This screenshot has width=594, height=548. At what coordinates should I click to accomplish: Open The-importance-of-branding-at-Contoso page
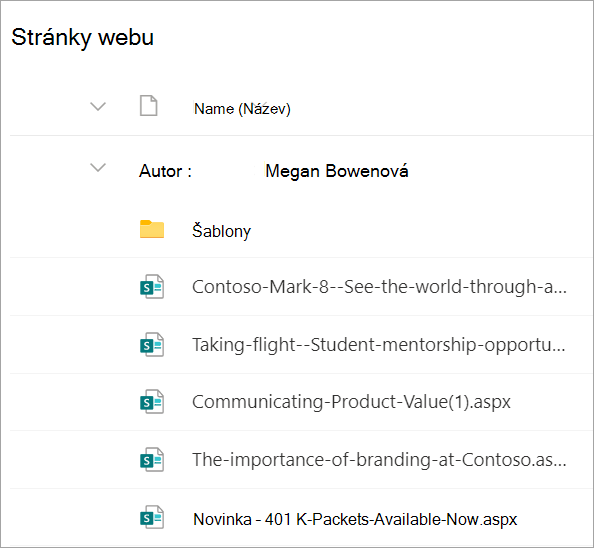[x=379, y=460]
